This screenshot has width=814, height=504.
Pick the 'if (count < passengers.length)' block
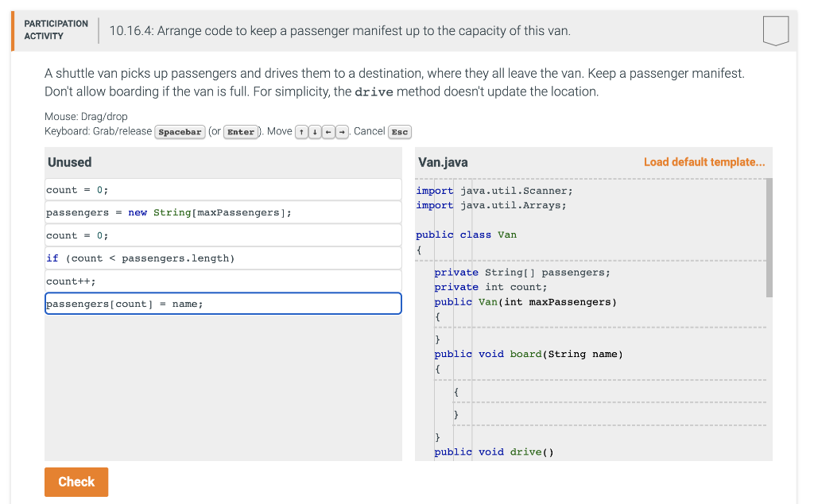(x=223, y=258)
